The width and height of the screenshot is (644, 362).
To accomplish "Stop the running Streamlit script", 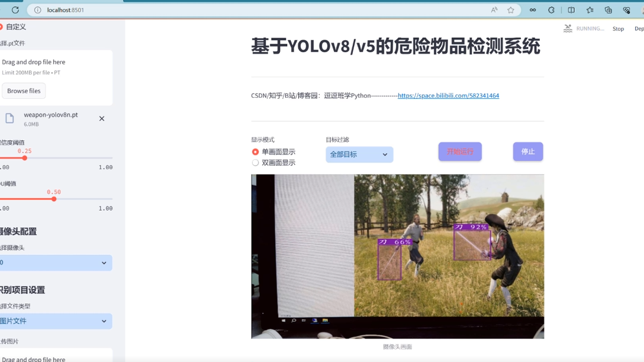I will tap(618, 29).
